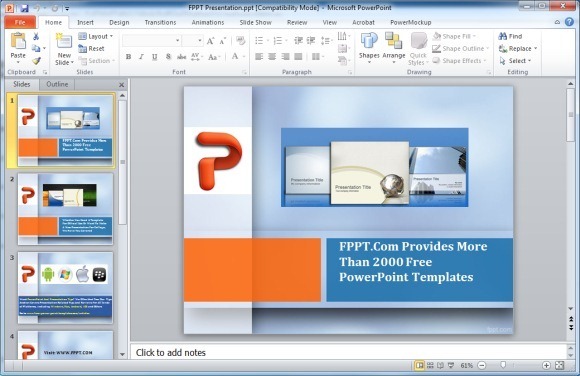The image size is (580, 376).
Task: Toggle Align Text Right
Action: 285,57
